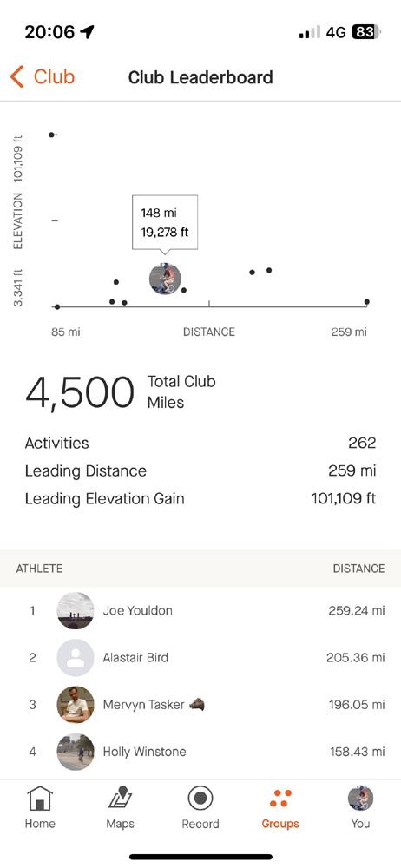Open the Maps tab icon
This screenshot has height=868, width=401.
[x=120, y=799]
